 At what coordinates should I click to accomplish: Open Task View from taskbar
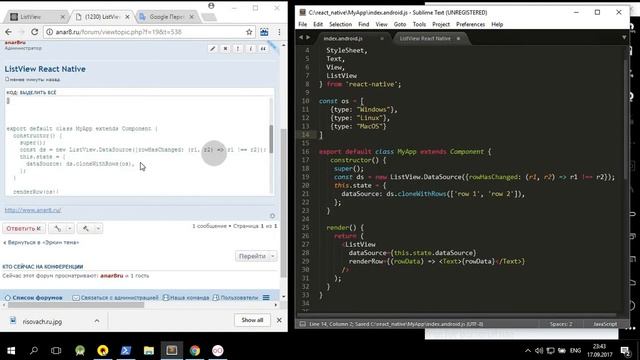pos(56,351)
